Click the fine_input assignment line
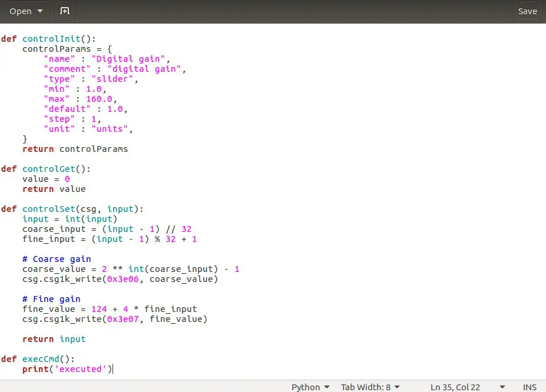The width and height of the screenshot is (546, 392). point(110,240)
